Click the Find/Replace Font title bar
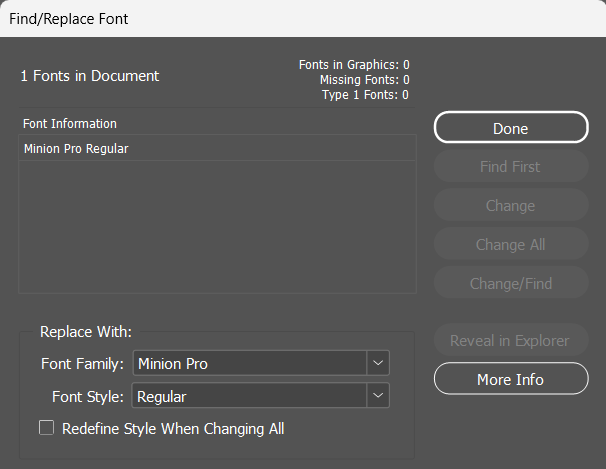 [x=303, y=19]
